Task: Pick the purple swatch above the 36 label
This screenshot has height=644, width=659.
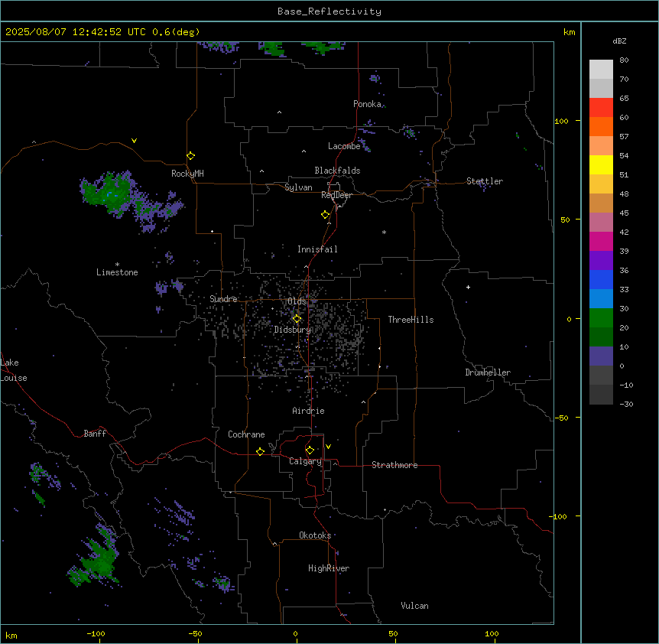Action: coord(601,261)
